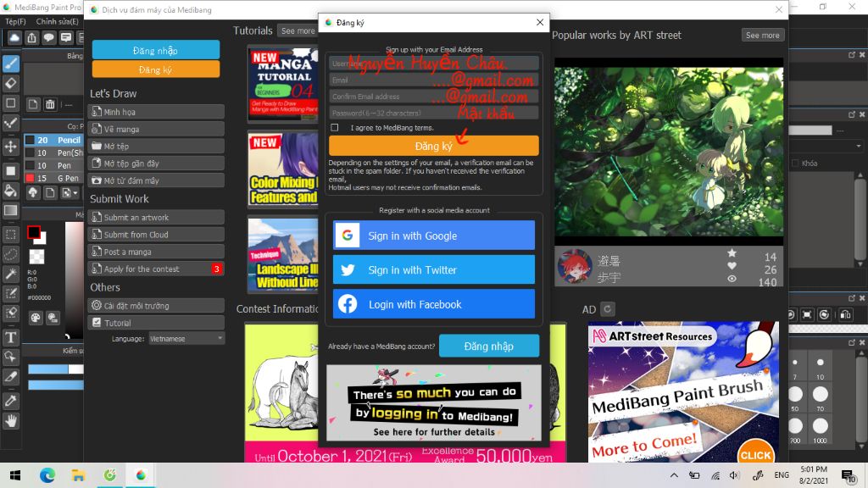Click the palette icon below color hex

coord(36,318)
